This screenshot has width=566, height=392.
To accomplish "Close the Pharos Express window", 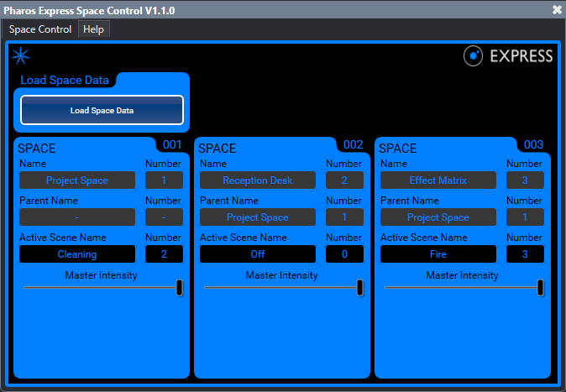I will click(x=558, y=10).
